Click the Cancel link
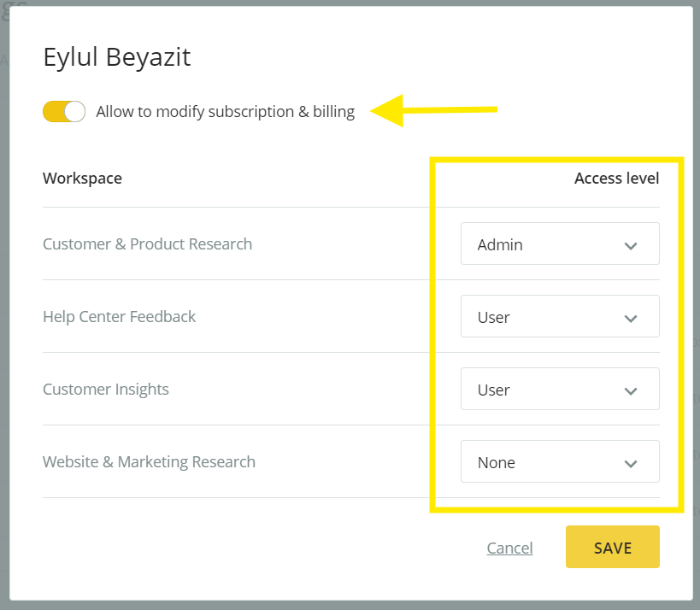This screenshot has height=610, width=700. 509,548
